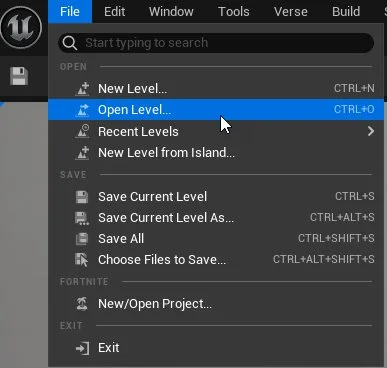Open the Edit menu
387x368 pixels.
coord(114,12)
